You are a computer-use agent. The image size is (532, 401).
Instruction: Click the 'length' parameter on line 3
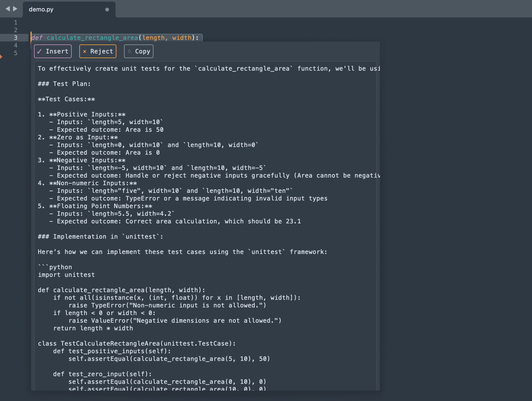coord(153,38)
